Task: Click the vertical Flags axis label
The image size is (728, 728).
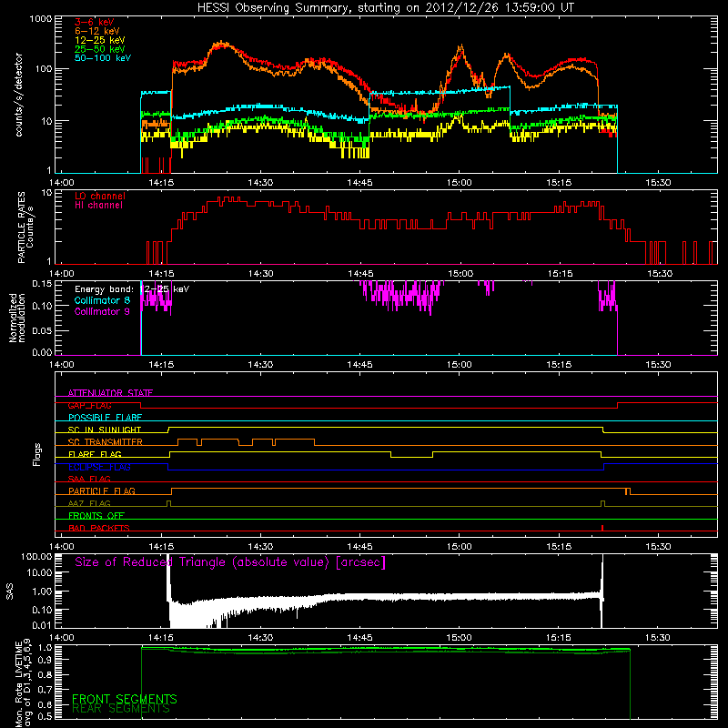Action: (37, 454)
